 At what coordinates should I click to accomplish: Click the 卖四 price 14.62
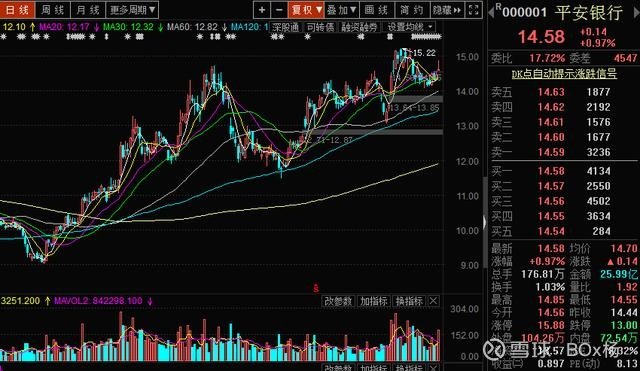pos(551,107)
